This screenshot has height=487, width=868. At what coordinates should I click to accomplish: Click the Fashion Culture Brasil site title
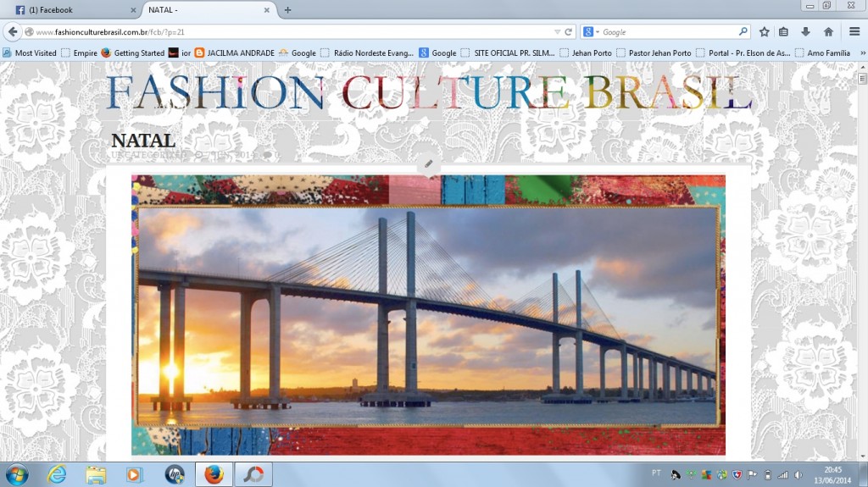tap(429, 95)
